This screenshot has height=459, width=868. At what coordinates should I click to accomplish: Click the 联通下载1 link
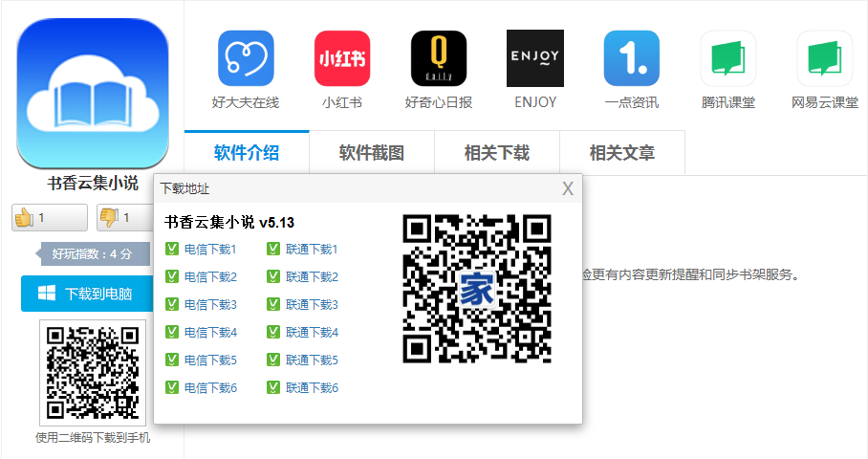[312, 250]
